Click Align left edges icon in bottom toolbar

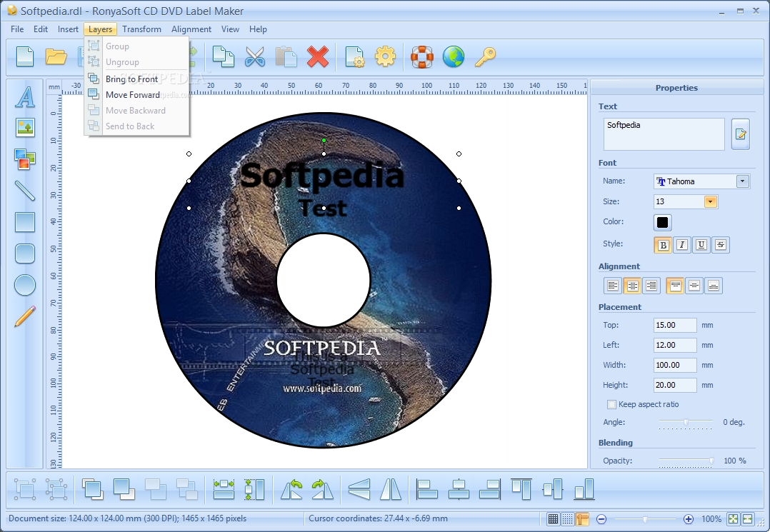(x=426, y=489)
